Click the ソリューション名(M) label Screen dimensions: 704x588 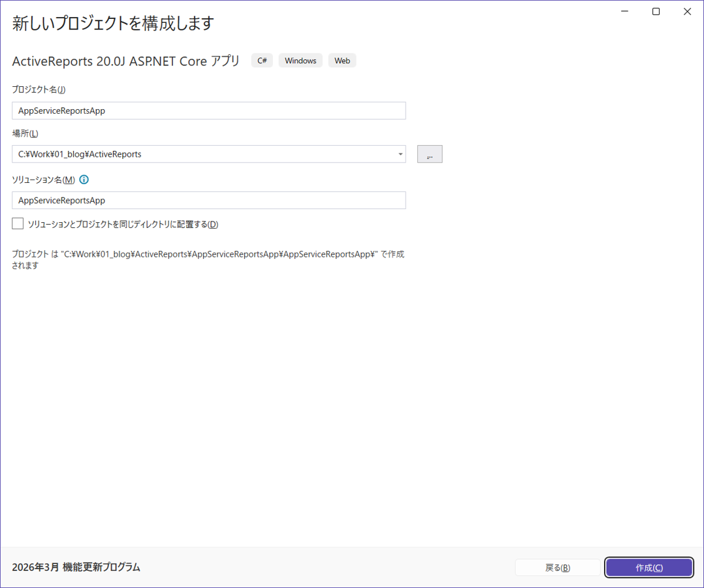coord(44,180)
